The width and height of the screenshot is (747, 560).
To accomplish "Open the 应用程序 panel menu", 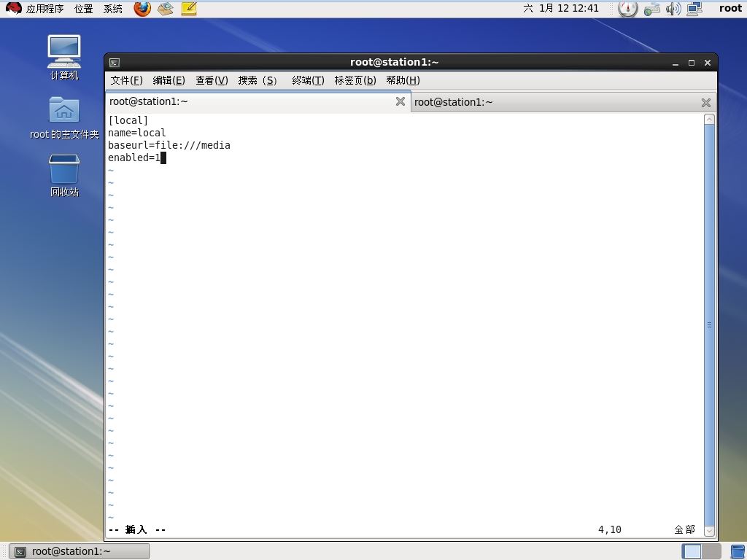I will tap(44, 9).
